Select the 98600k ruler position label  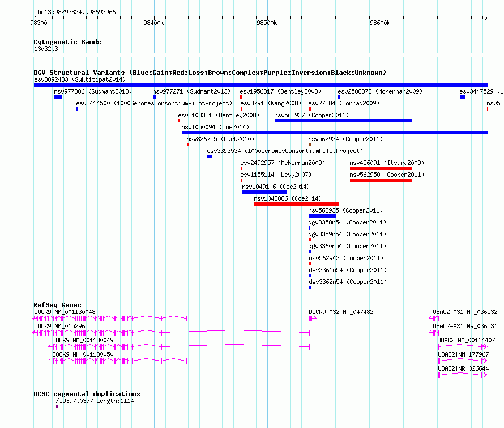point(380,23)
